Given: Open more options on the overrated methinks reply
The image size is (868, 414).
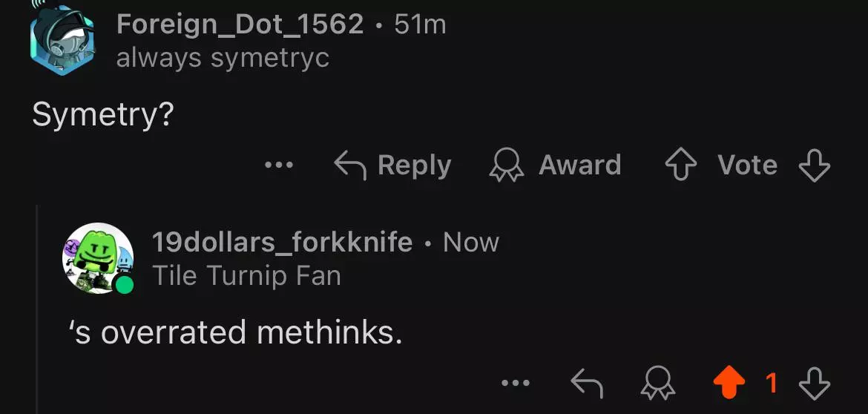Looking at the screenshot, I should (516, 383).
